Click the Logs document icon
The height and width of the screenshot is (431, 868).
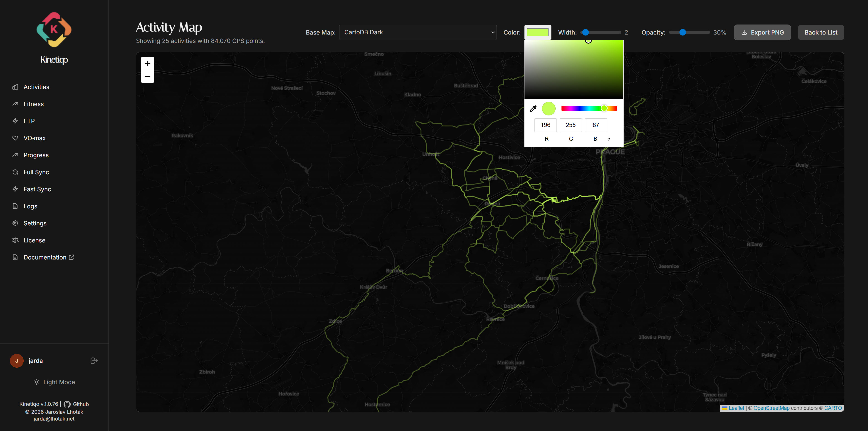[x=15, y=206]
